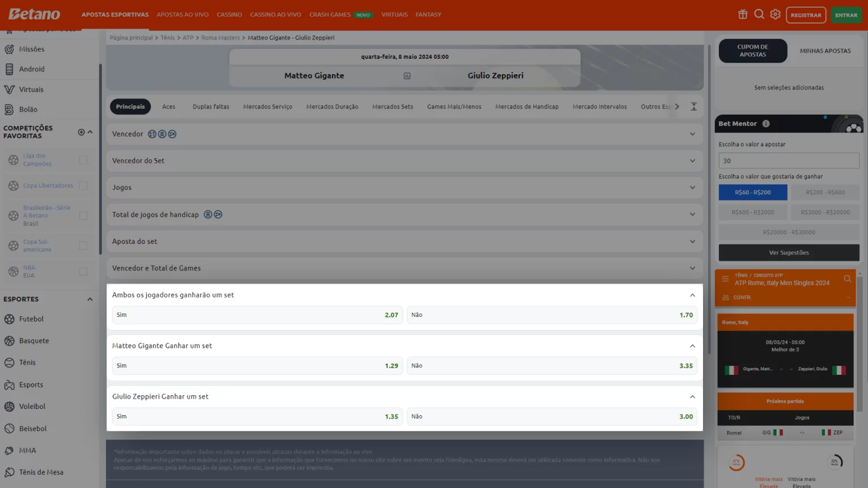Click Basquete ball icon
868x488 pixels.
coord(10,341)
